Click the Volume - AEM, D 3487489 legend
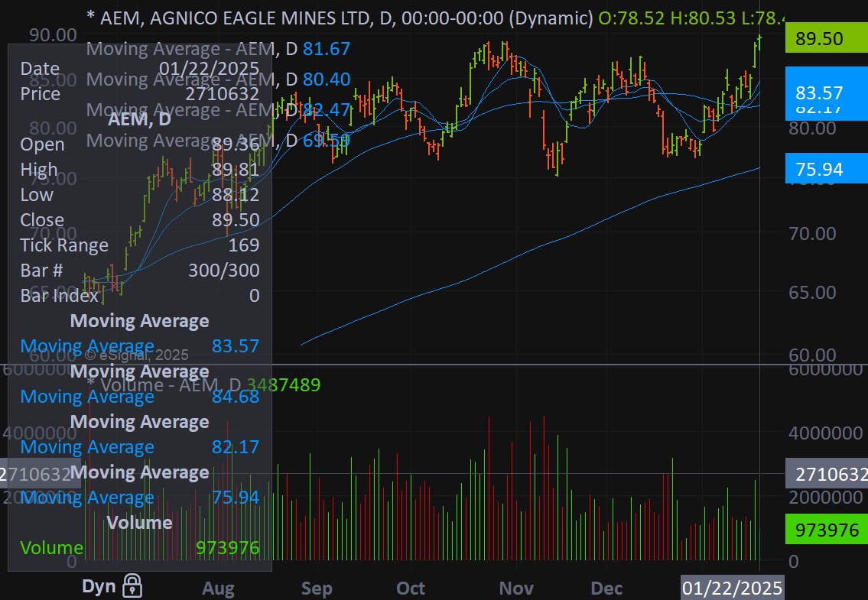The height and width of the screenshot is (600, 868). [x=203, y=384]
